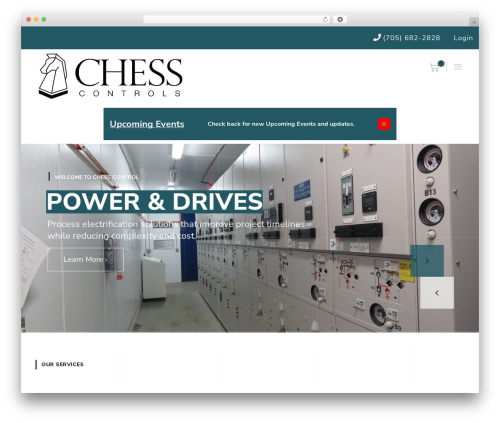The width and height of the screenshot is (500, 423).
Task: Click the browser address bar
Action: click(x=236, y=20)
